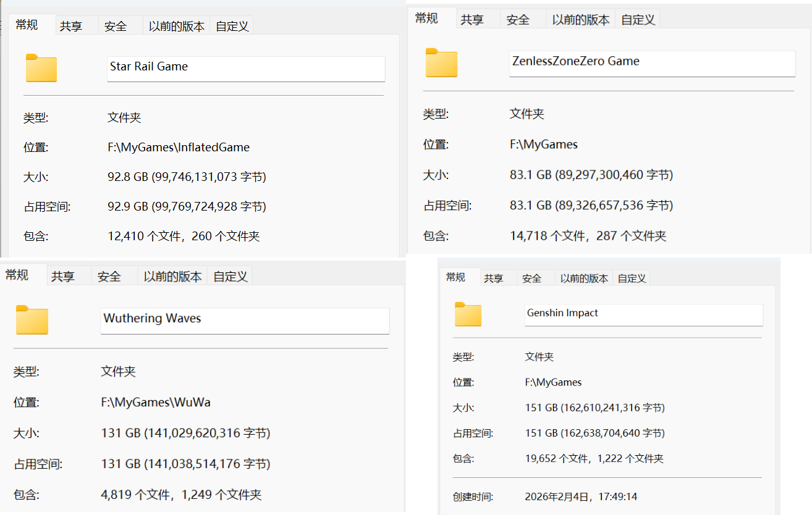Go to 自定义 tab in Genshin Impact window

632,278
